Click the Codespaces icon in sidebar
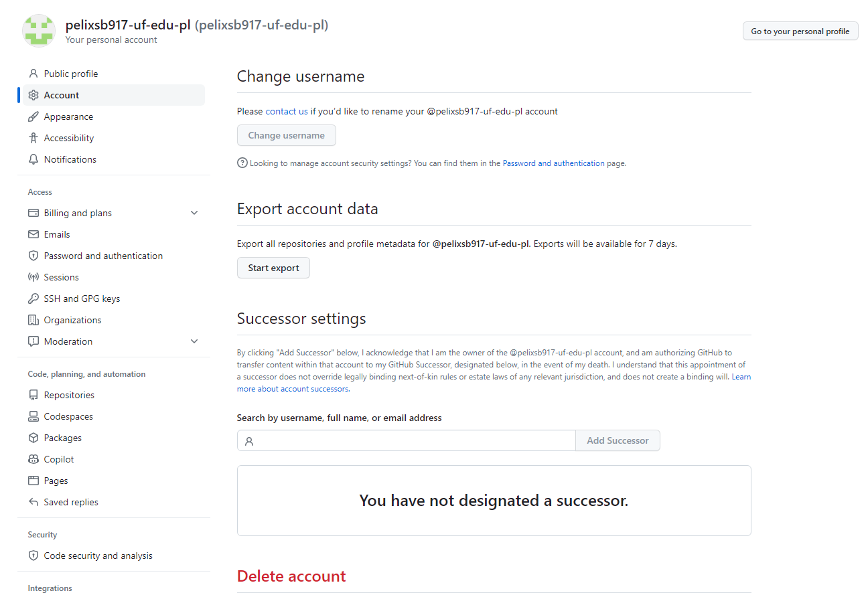 click(33, 416)
